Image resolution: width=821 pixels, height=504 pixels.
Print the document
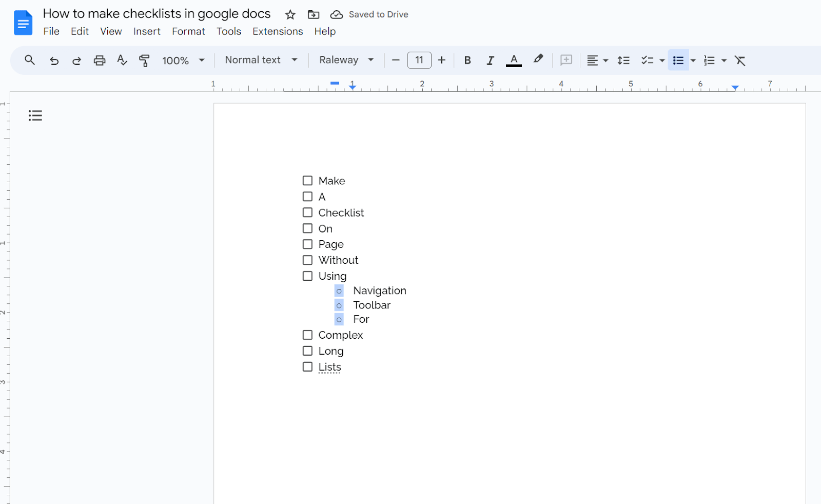pyautogui.click(x=99, y=60)
